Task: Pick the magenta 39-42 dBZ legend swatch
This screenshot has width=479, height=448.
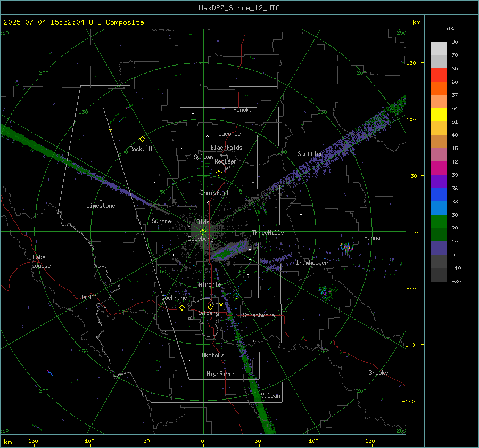Action: coord(439,168)
